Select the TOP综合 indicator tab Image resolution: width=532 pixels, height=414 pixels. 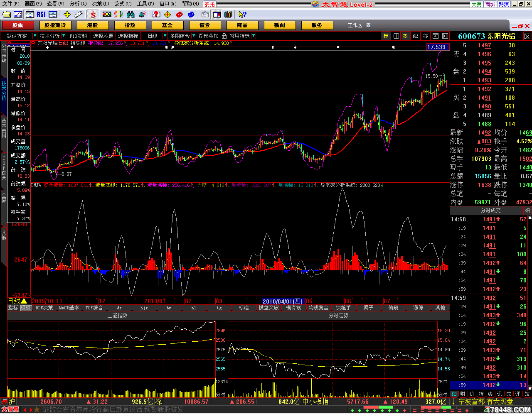click(x=94, y=308)
